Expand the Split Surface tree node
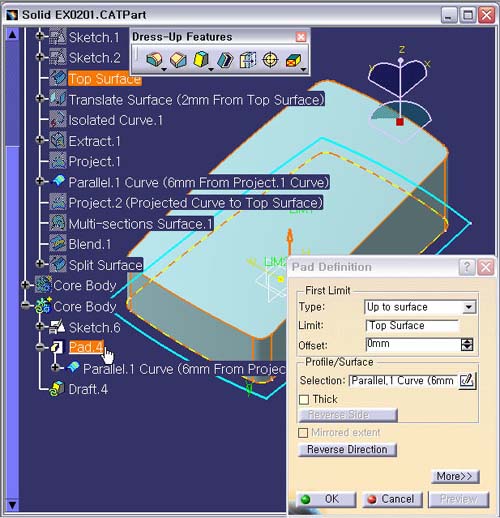Screen dimensions: 500x518 (x=40, y=264)
